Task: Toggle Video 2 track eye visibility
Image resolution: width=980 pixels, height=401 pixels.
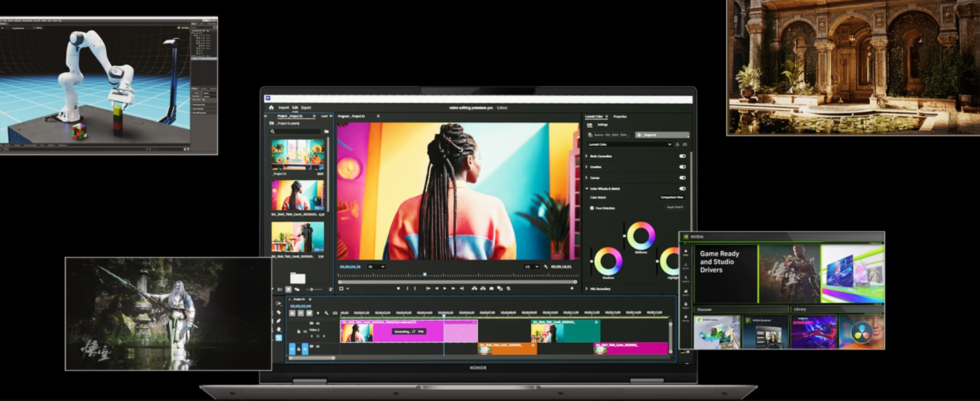Action: click(x=317, y=323)
